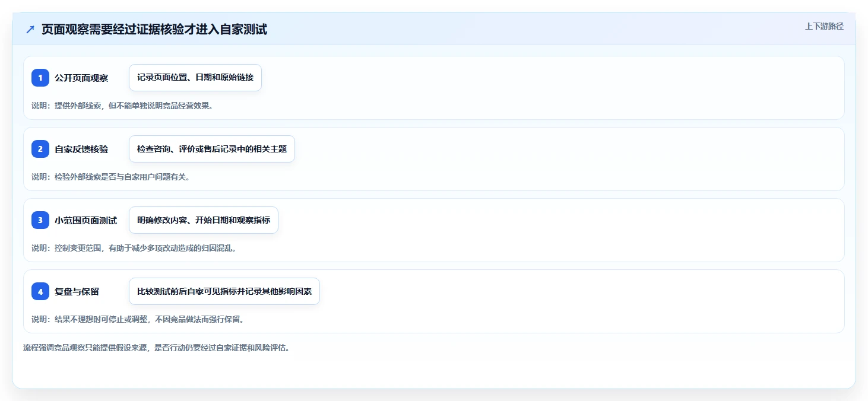
Task: Select the step 1 number badge
Action: click(x=40, y=78)
